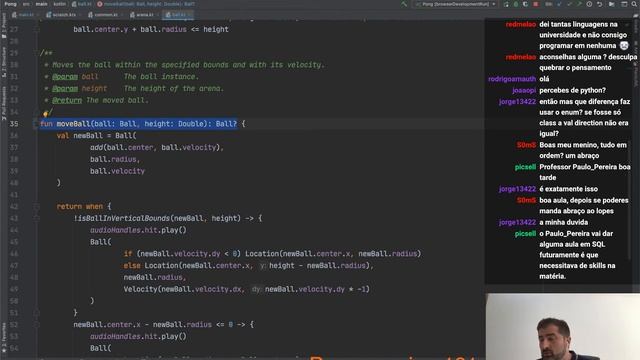Select the ball.kt editor tab
This screenshot has width=640, height=360.
177,15
